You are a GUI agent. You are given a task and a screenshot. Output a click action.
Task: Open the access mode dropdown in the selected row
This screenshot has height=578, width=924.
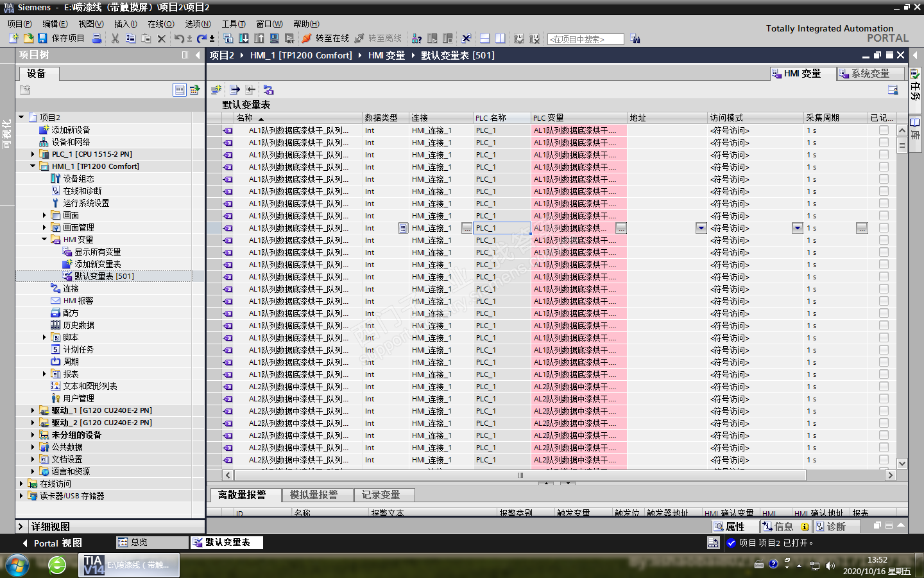pos(797,228)
